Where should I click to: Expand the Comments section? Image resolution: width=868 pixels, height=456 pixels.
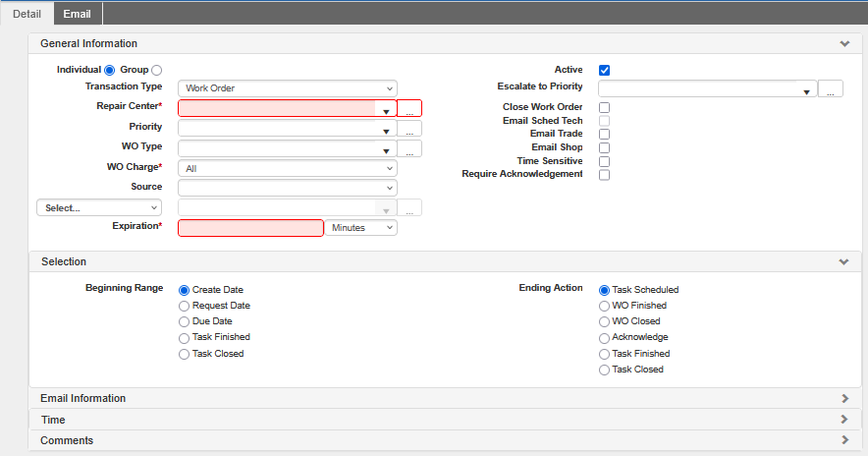tap(843, 440)
